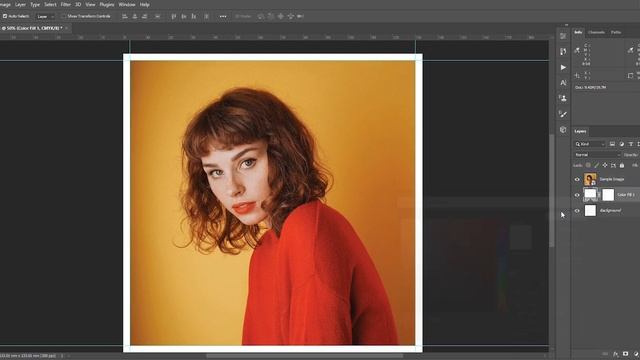Open the Clone Source panel stamp icon

(563, 98)
